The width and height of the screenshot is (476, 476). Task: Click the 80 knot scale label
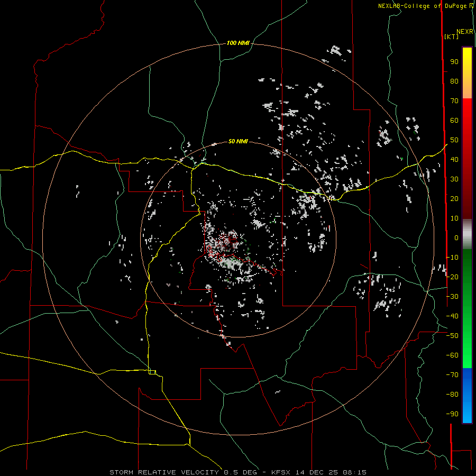[454, 81]
